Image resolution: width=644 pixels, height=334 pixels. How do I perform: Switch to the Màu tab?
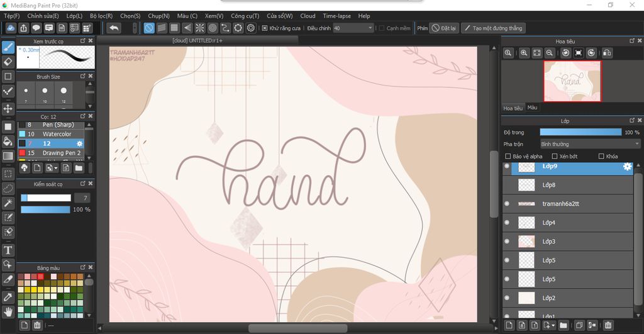pyautogui.click(x=532, y=108)
